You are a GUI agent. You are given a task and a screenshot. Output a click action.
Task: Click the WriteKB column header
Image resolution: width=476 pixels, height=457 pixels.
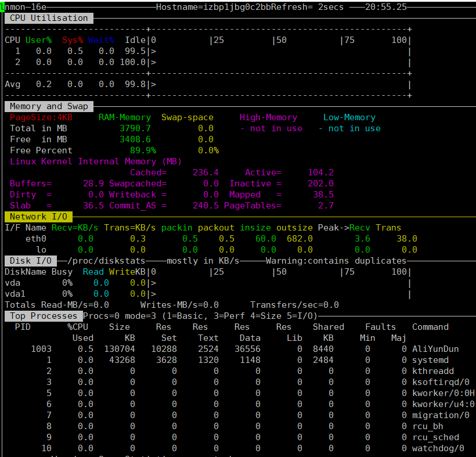point(127,272)
